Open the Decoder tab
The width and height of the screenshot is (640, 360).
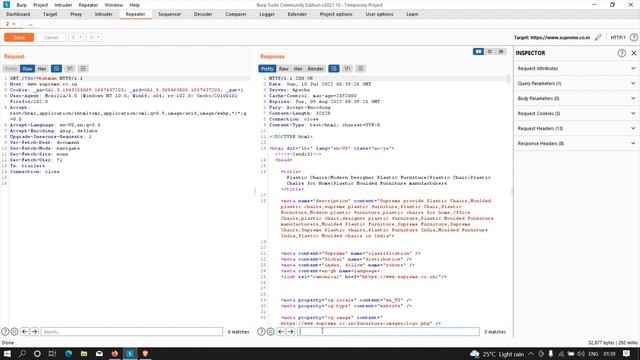point(203,14)
